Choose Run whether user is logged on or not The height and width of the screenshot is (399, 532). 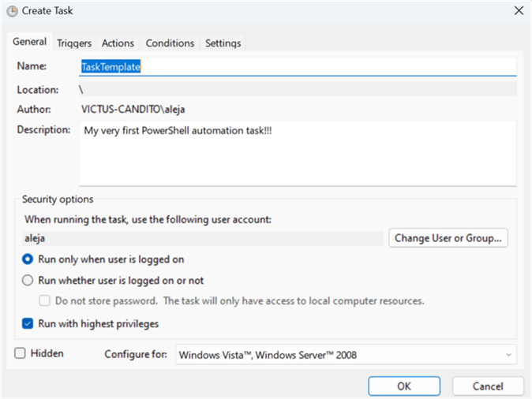coord(28,280)
